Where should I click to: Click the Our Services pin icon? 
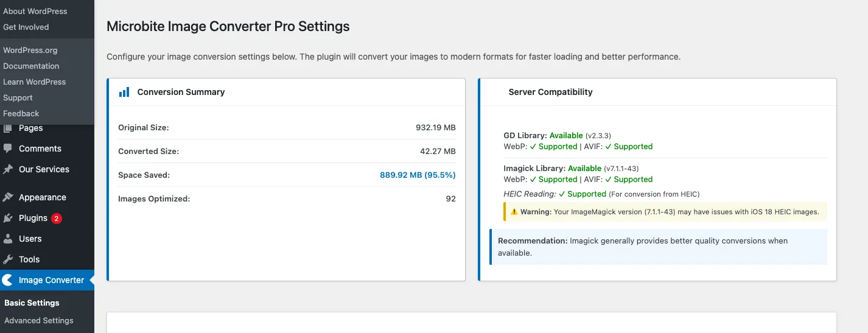[8, 169]
